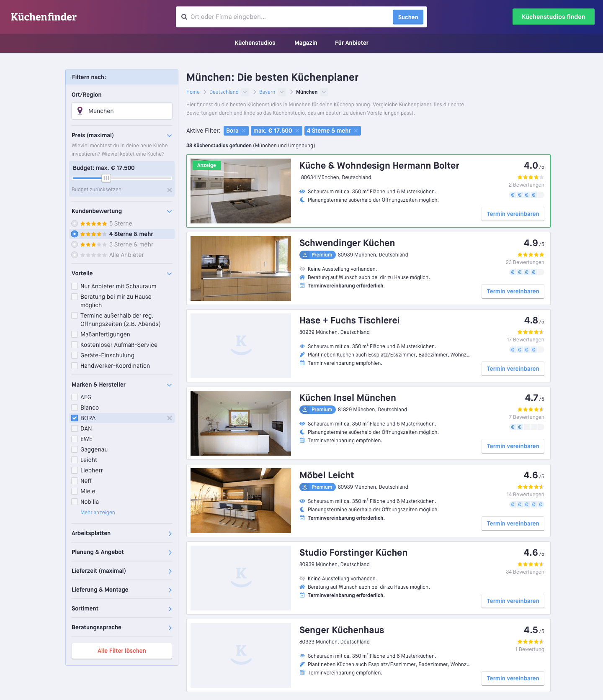
Task: Click price euro icons on Möbel Leicht
Action: 527,505
